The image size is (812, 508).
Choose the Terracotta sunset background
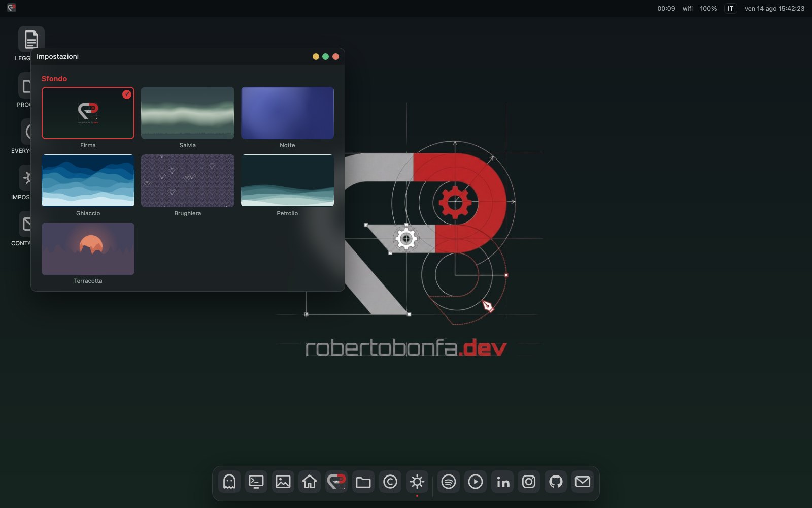[x=88, y=248]
